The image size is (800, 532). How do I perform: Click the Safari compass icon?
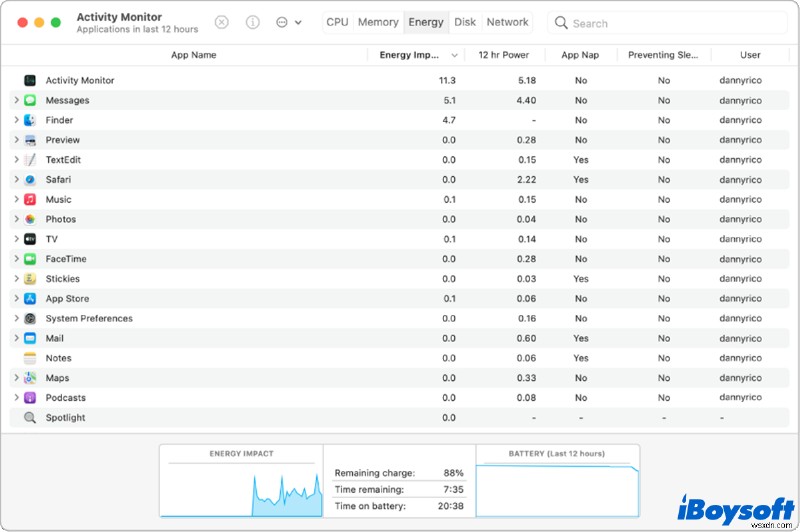tap(30, 180)
